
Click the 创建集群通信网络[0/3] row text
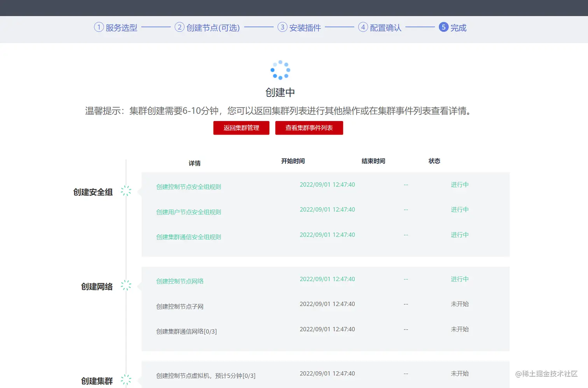click(186, 332)
